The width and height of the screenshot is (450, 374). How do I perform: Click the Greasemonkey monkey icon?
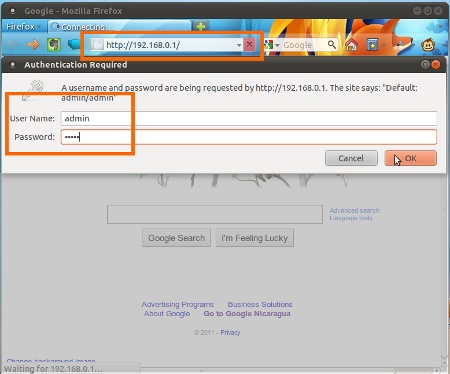[x=428, y=44]
